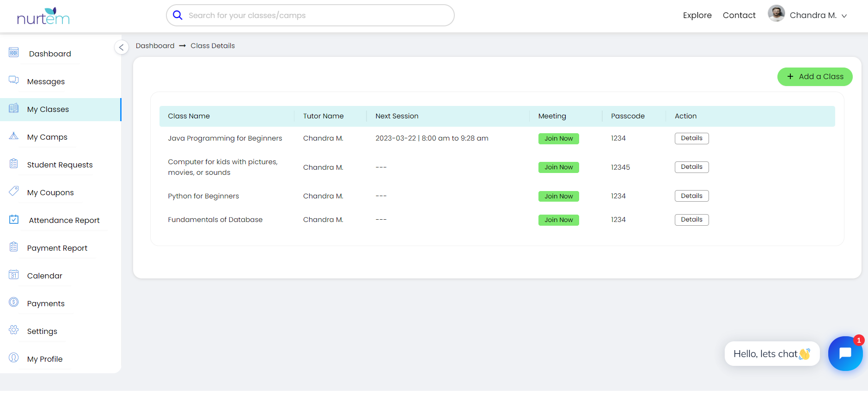Collapse the sidebar with the chevron arrow
The image size is (868, 395).
point(121,47)
